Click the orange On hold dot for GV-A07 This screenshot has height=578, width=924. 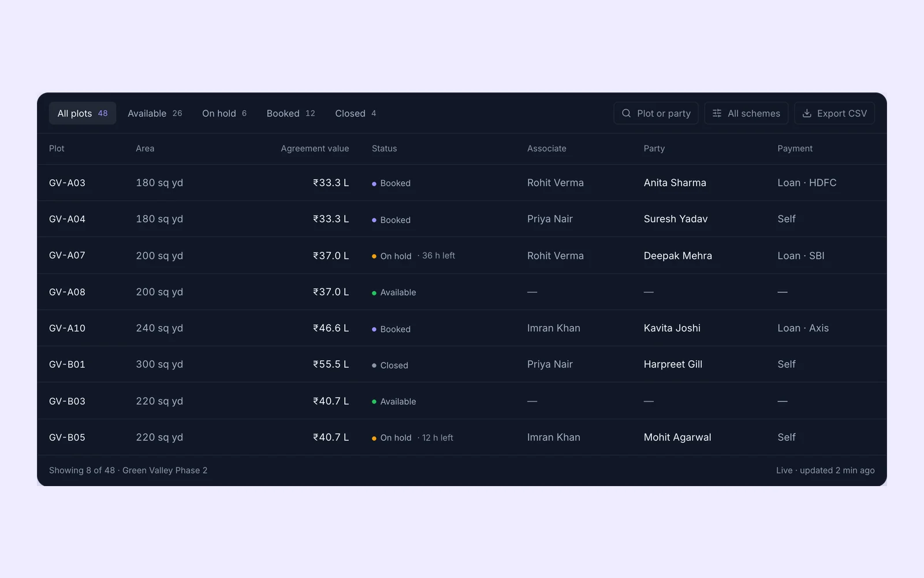374,256
